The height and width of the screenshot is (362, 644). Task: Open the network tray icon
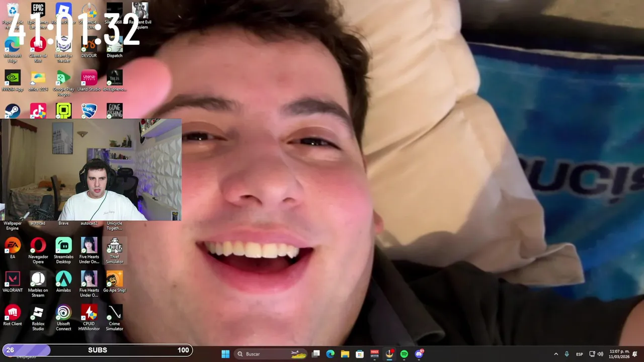tap(592, 354)
